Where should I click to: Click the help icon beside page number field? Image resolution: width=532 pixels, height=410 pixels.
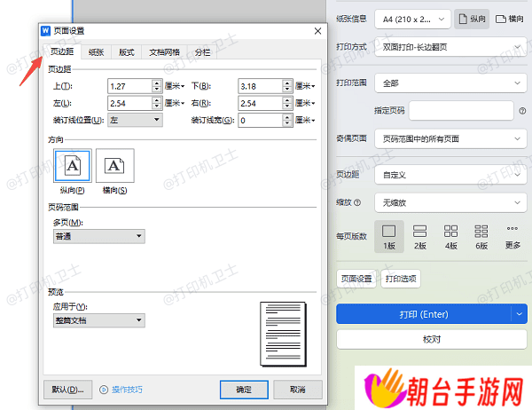(x=522, y=111)
